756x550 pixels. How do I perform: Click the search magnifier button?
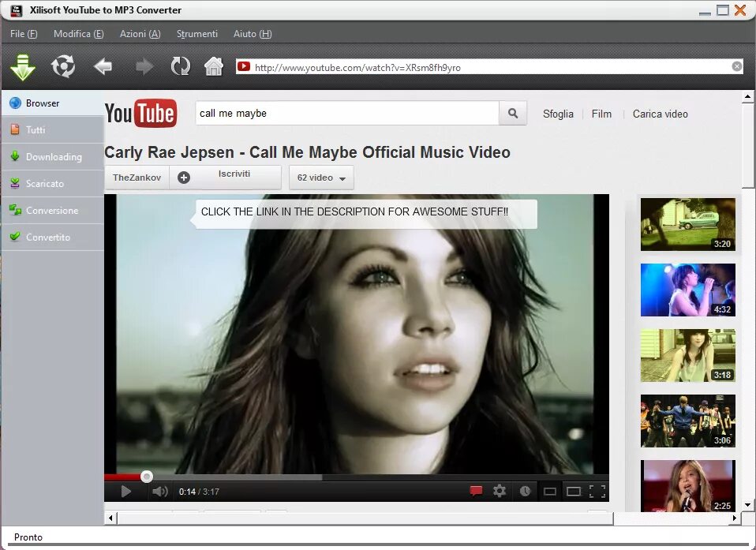coord(512,114)
